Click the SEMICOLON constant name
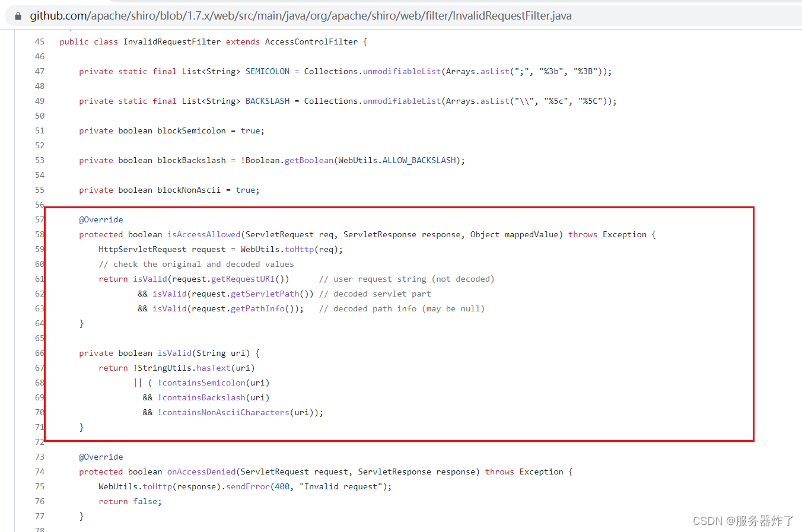This screenshot has height=532, width=802. [268, 71]
